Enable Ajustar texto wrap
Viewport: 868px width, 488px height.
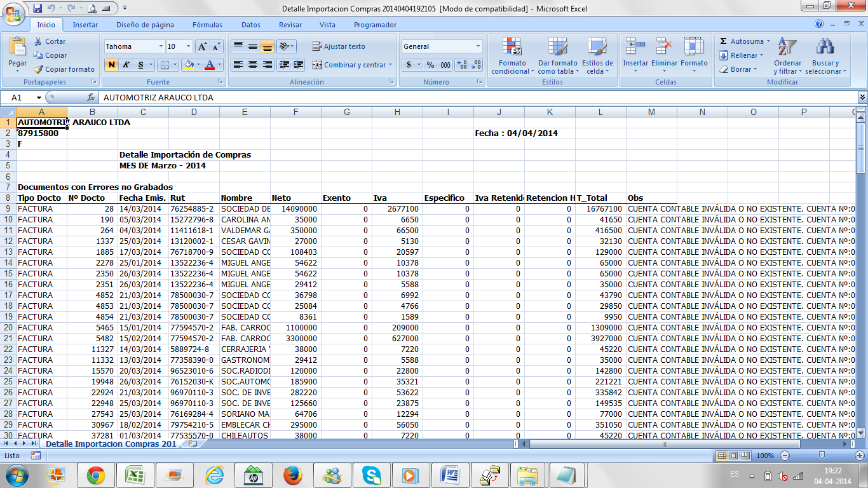338,46
